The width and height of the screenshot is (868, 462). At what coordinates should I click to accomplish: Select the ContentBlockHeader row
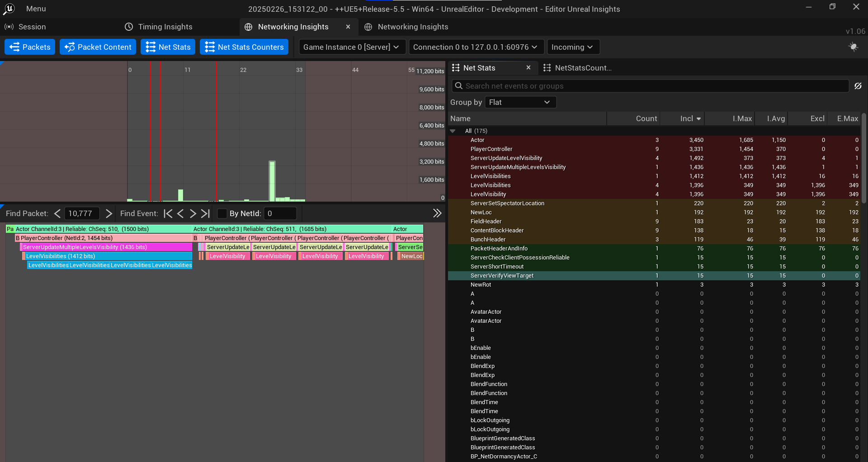tap(654, 231)
